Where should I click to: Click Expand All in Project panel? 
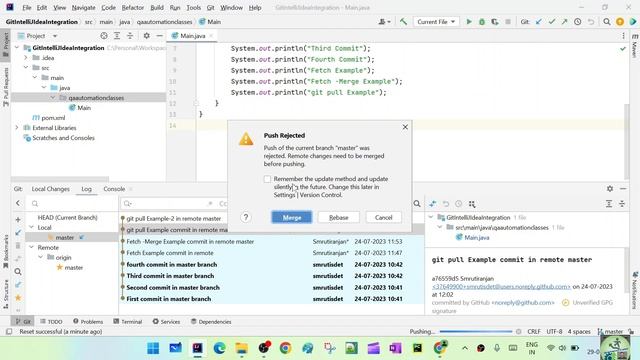click(x=117, y=36)
